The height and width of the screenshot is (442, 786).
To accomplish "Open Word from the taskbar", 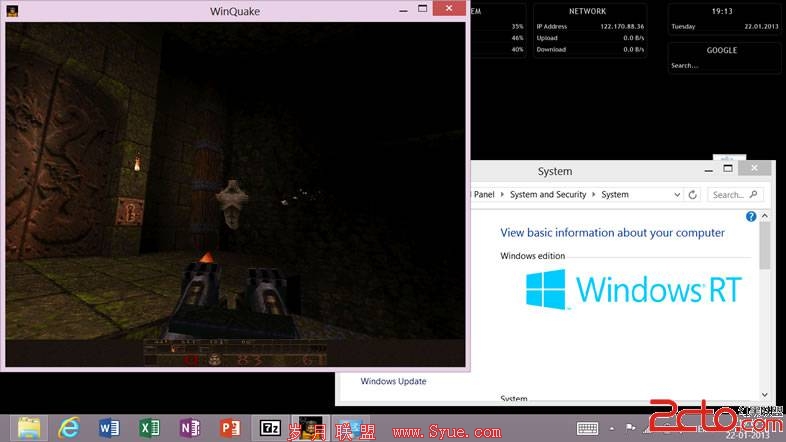I will [109, 428].
